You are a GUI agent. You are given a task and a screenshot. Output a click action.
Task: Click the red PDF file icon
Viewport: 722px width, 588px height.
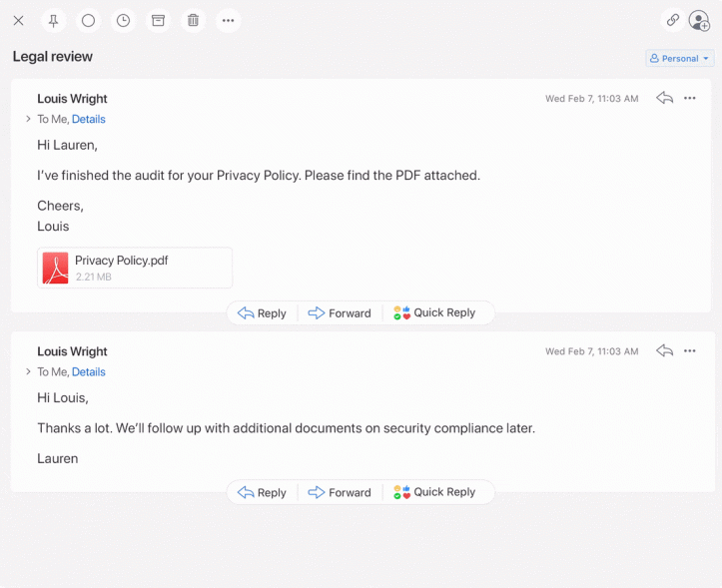tap(55, 268)
